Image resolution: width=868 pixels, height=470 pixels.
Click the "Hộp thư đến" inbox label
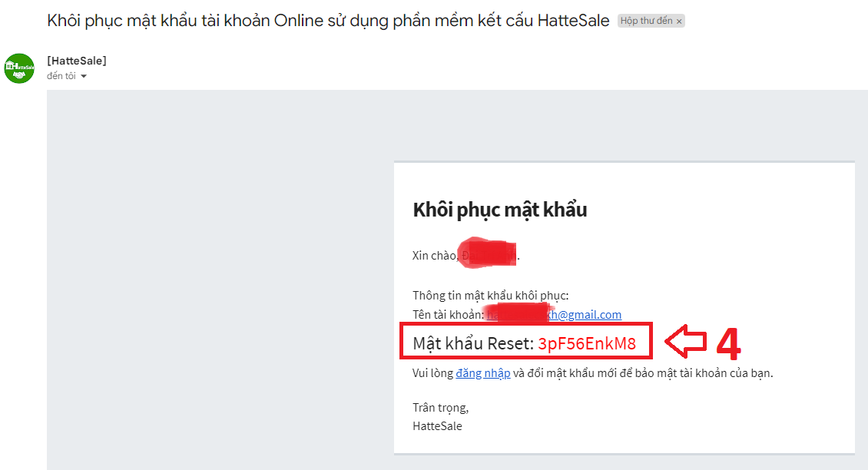pyautogui.click(x=646, y=21)
